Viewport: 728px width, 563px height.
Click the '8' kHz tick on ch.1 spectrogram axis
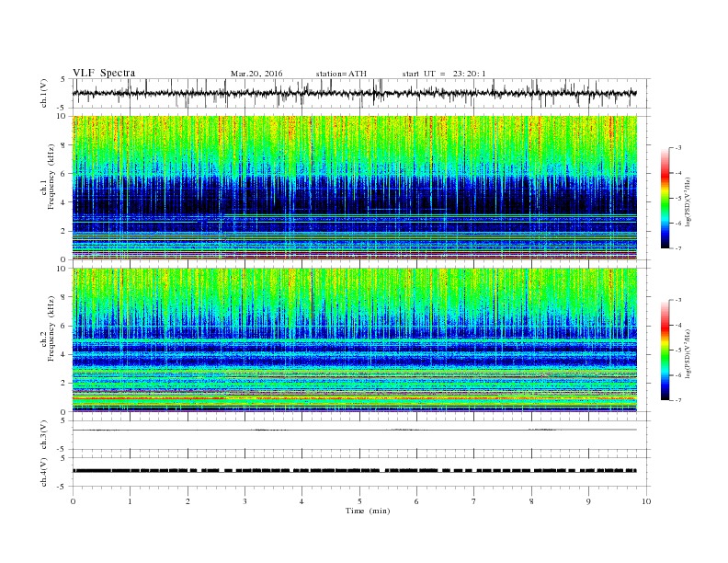pos(63,145)
